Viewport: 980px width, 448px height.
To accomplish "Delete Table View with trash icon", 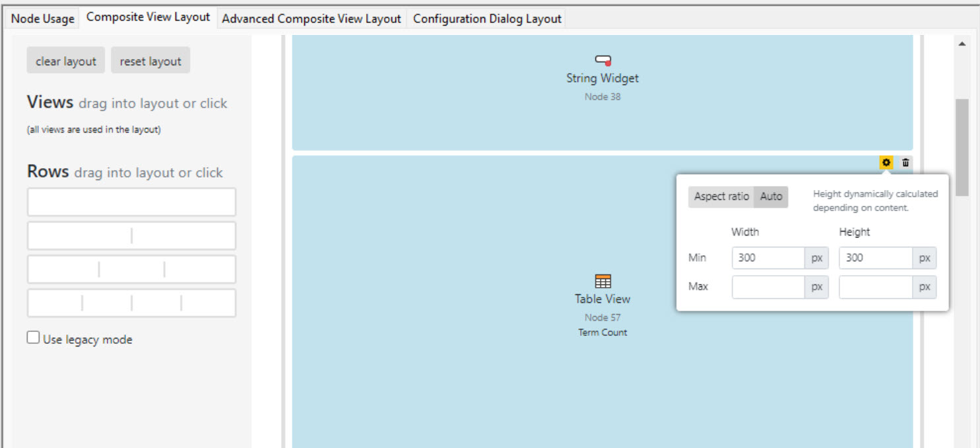I will (x=905, y=162).
